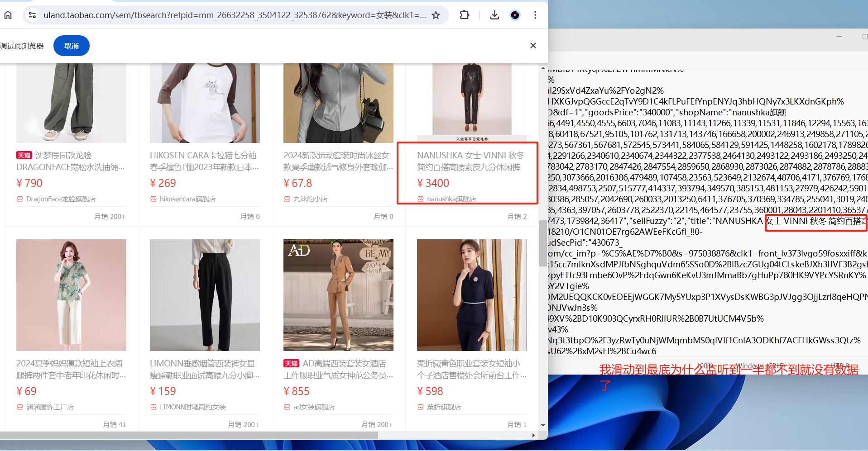This screenshot has width=868, height=451.
Task: Bookmark this page with star icon
Action: coord(436,15)
